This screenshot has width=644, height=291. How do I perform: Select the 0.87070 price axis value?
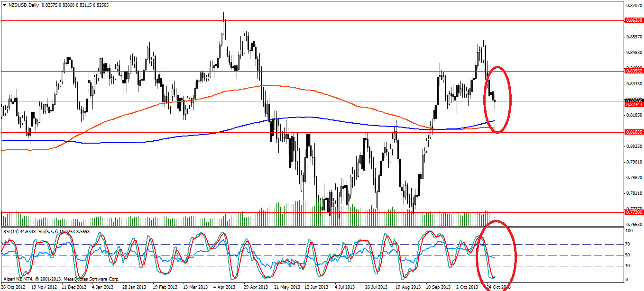pyautogui.click(x=635, y=5)
